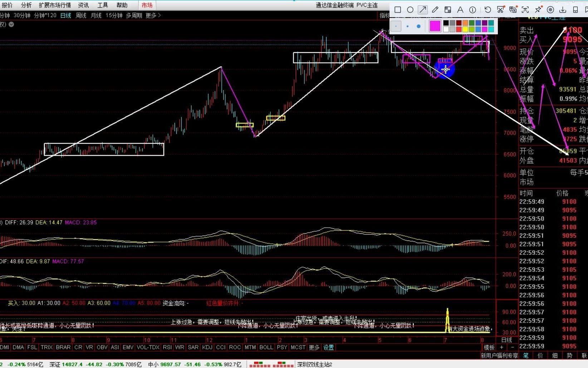Switch chart to 分钟*120 period
This screenshot has width=588, height=368.
45,15
